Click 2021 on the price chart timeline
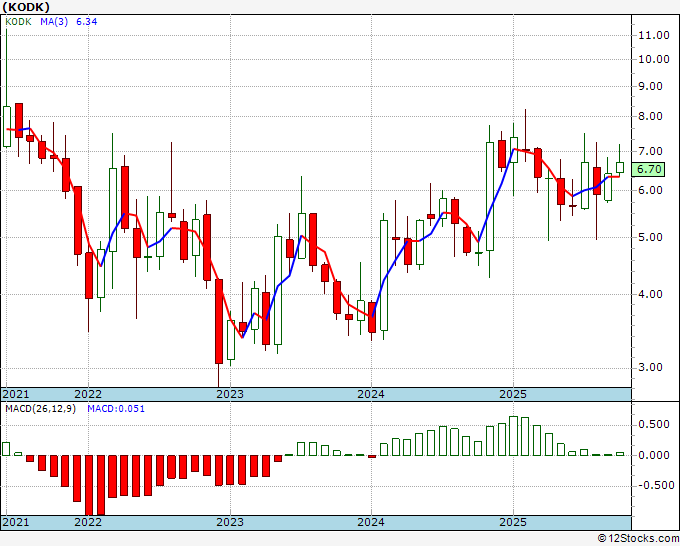Screen dimensions: 680x546 [x=16, y=394]
